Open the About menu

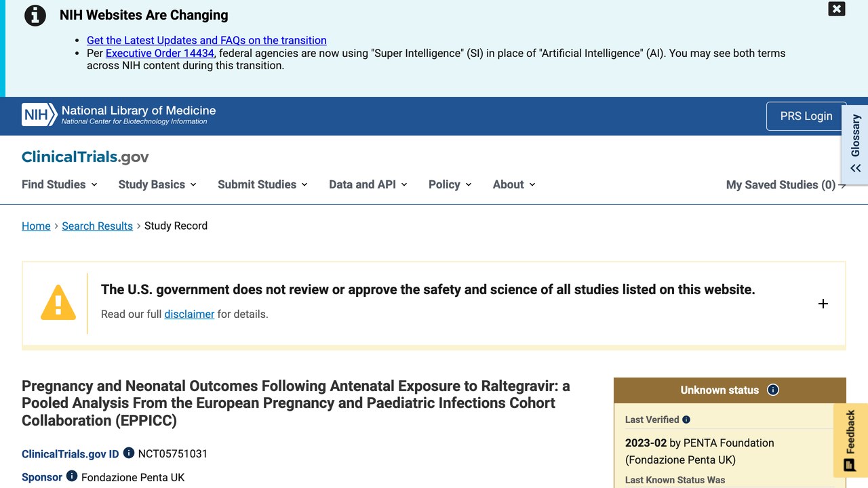[x=514, y=184]
